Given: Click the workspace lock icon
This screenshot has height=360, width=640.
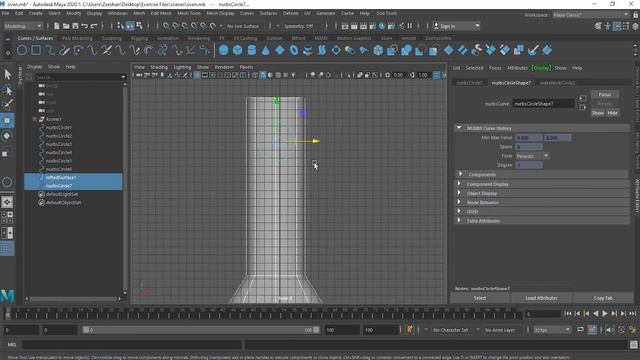Looking at the screenshot, I should pos(635,15).
